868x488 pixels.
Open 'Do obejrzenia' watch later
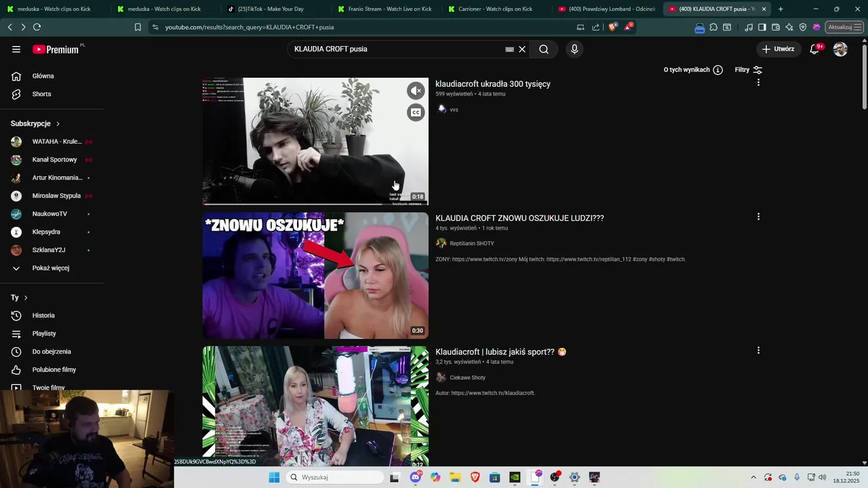tap(52, 352)
